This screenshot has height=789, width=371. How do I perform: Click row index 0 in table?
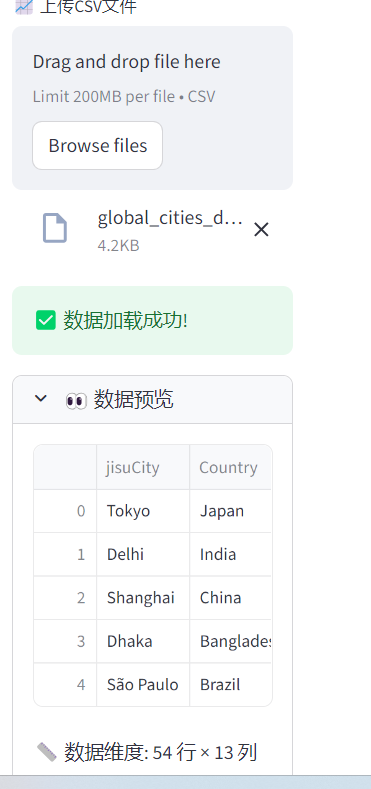coord(65,511)
